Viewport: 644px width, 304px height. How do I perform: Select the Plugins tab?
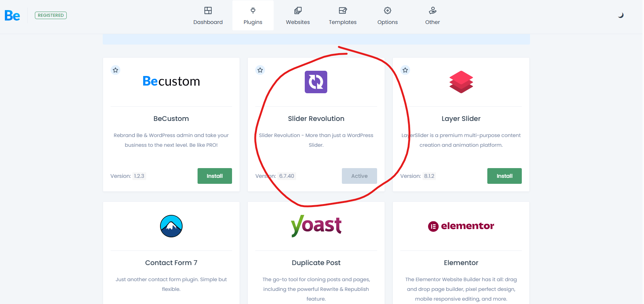click(x=253, y=15)
